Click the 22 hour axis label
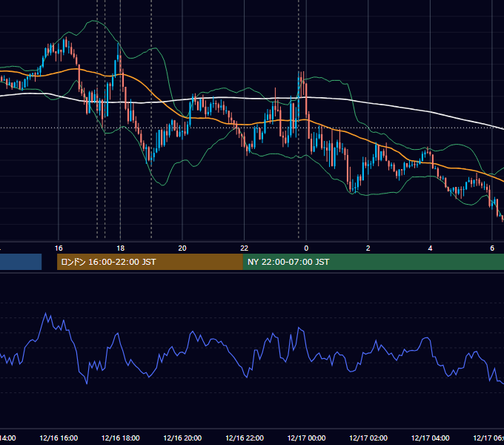Viewport: 504px width, 445px height. click(245, 248)
